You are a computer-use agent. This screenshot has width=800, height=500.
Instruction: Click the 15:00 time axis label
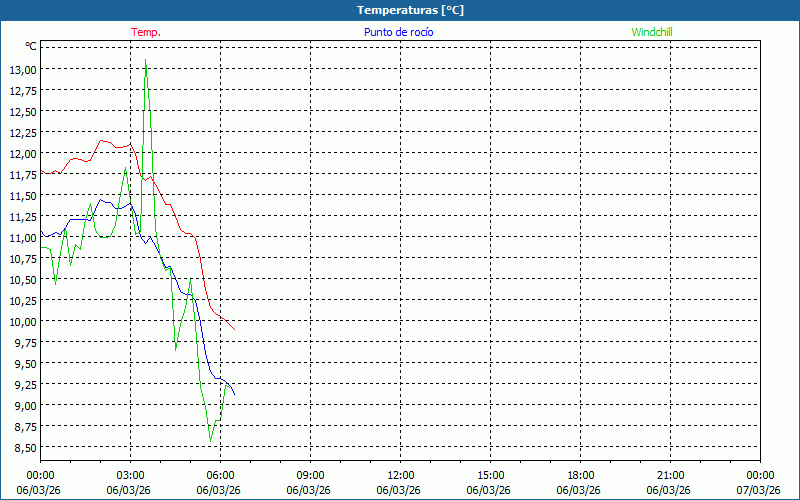click(x=490, y=475)
